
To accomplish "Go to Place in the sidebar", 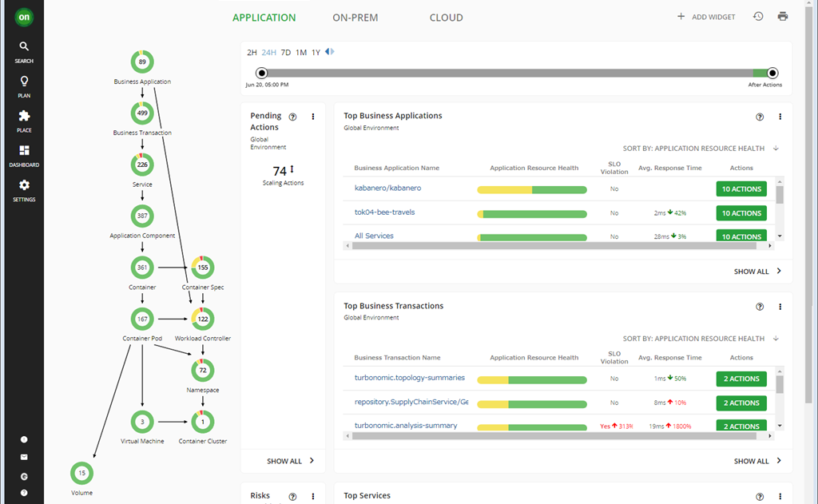I will (x=24, y=121).
